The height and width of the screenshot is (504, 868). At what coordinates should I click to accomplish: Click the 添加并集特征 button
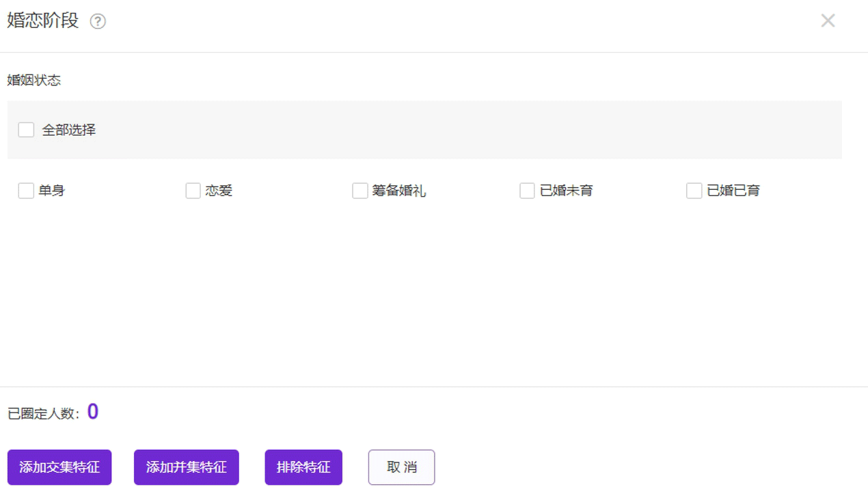coord(186,467)
